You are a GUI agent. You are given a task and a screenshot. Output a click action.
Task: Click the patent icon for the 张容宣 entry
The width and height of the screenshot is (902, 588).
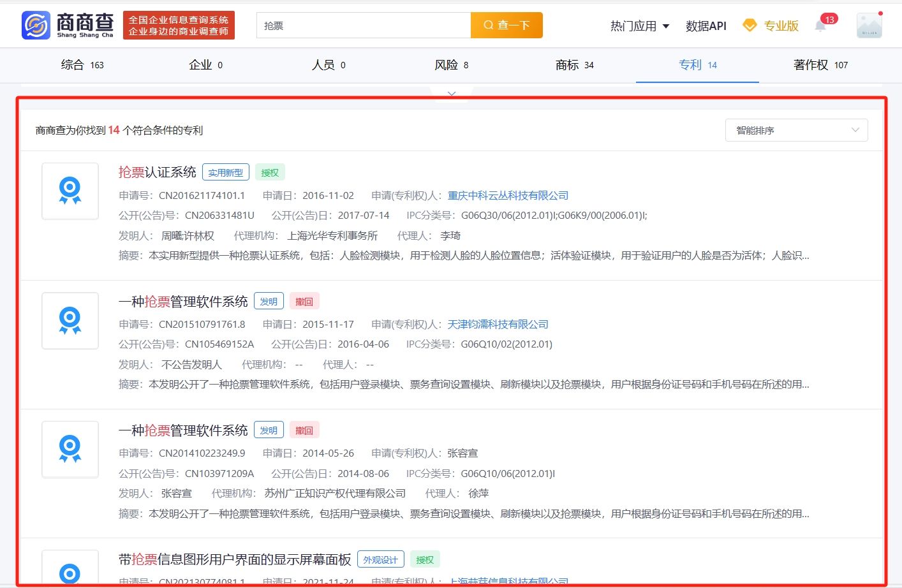pos(70,449)
